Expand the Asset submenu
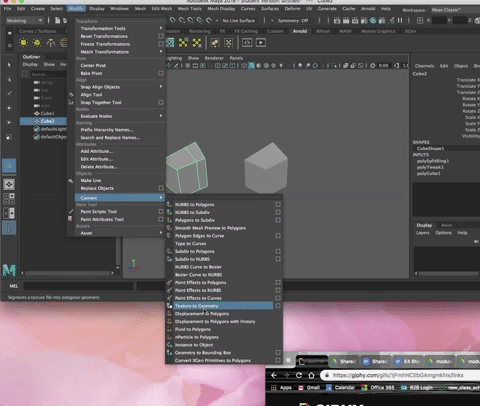This screenshot has height=406, width=480. [x=161, y=233]
